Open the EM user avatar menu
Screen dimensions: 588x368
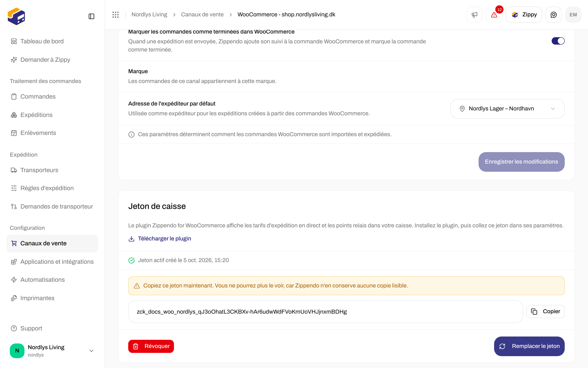tap(573, 15)
